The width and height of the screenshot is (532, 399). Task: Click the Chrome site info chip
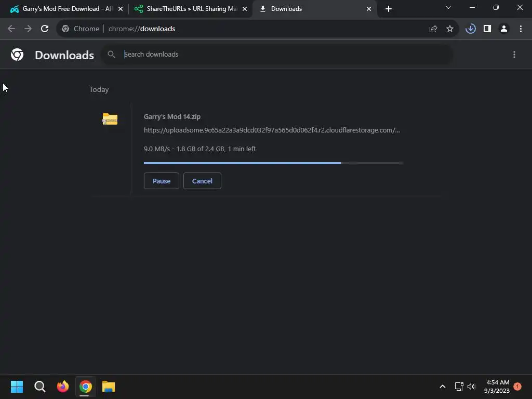pos(81,29)
